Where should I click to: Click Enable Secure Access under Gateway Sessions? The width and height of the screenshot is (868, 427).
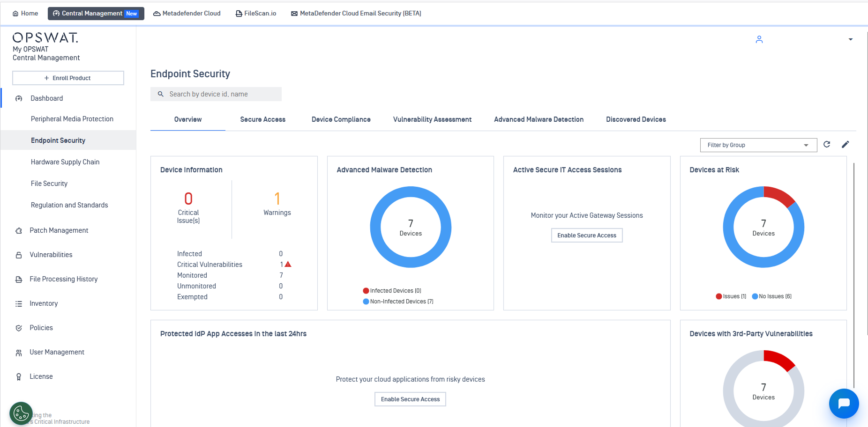pos(586,236)
